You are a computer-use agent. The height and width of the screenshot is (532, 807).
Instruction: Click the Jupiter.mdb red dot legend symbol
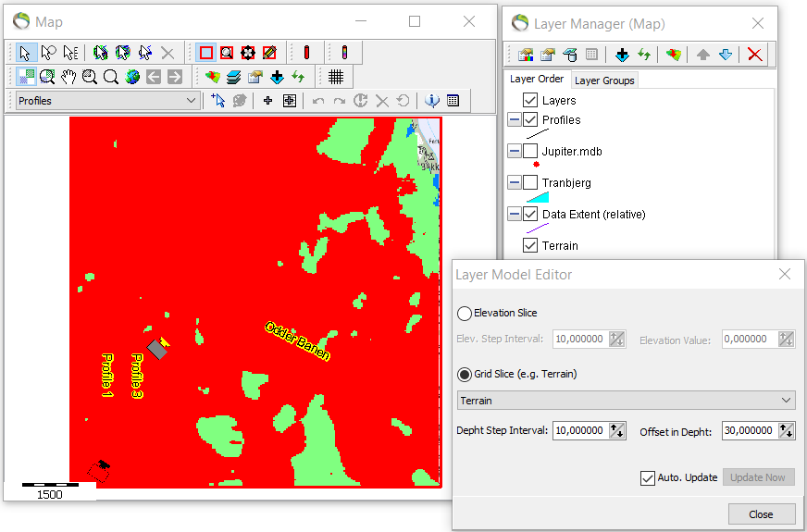(536, 165)
